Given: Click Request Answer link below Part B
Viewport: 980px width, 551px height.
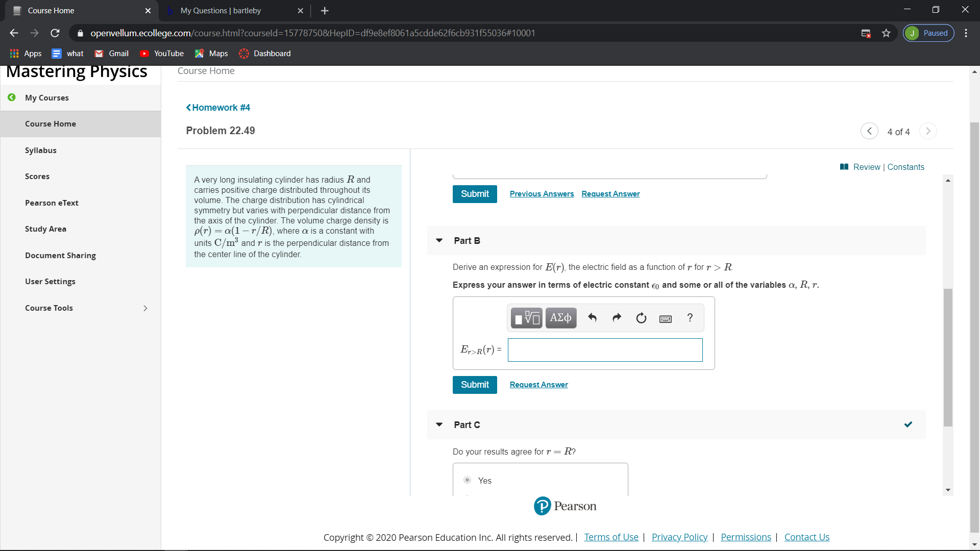Looking at the screenshot, I should [x=538, y=385].
